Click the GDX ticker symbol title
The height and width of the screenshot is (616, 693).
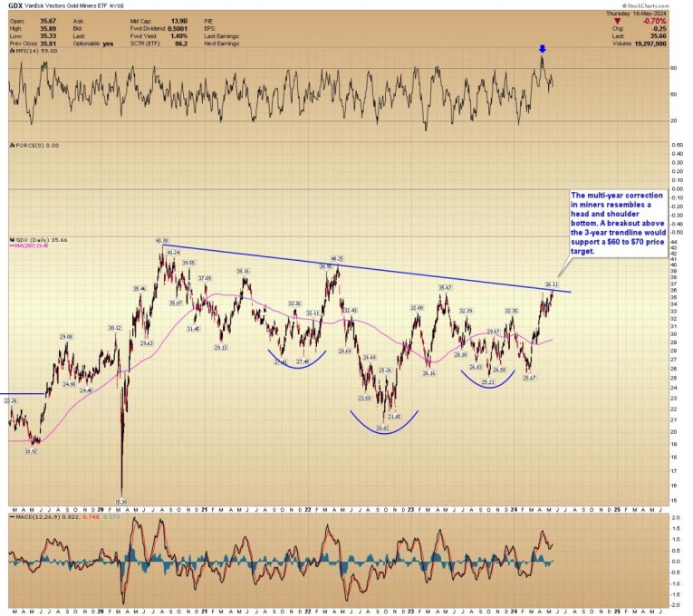pos(16,5)
